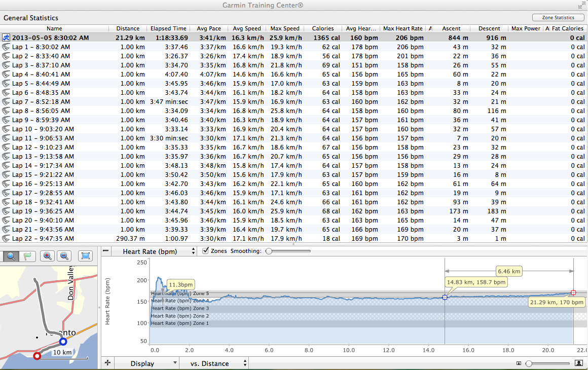Sort by the Calories column header
The image size is (588, 370).
pyautogui.click(x=322, y=28)
